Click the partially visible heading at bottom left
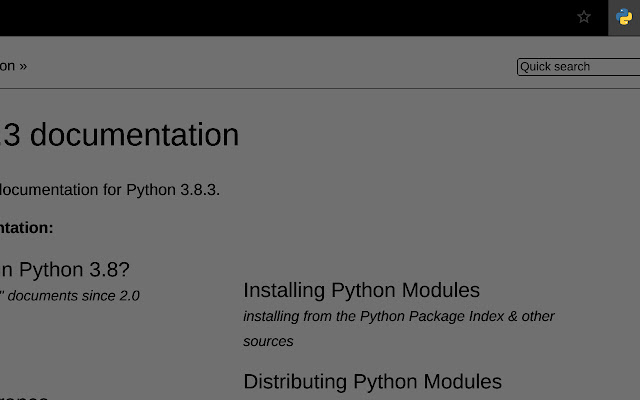This screenshot has width=640, height=400. coord(24,396)
